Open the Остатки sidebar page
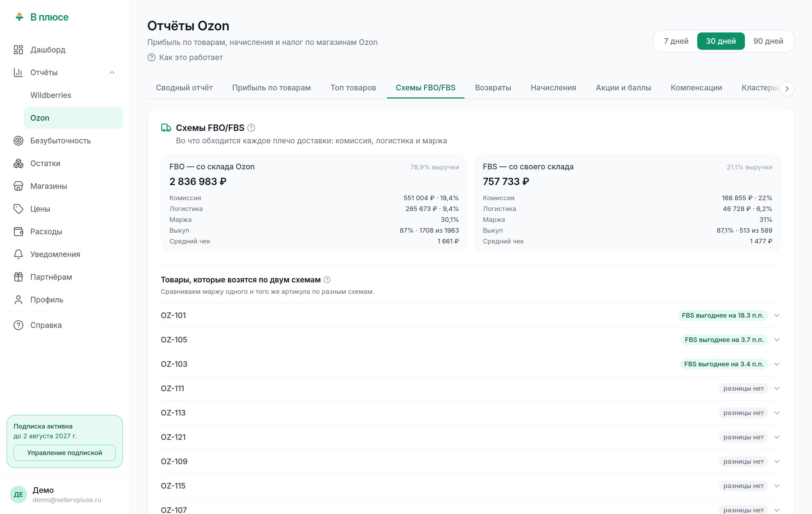The height and width of the screenshot is (514, 812). click(x=65, y=163)
